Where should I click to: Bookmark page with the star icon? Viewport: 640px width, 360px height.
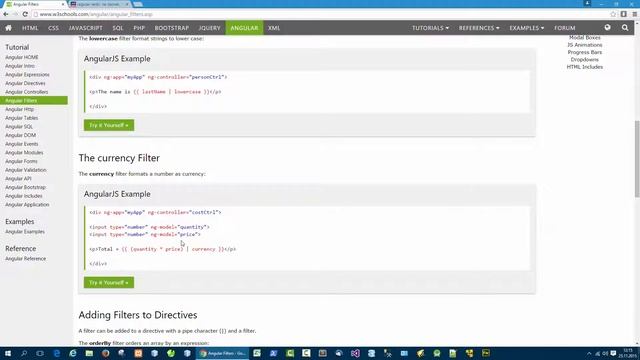[x=613, y=14]
